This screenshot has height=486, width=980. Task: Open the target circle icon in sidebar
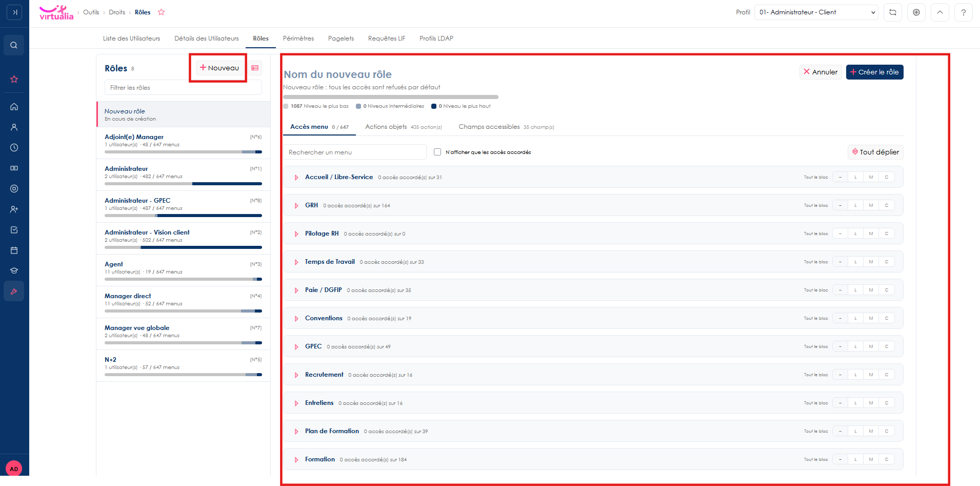pos(14,189)
